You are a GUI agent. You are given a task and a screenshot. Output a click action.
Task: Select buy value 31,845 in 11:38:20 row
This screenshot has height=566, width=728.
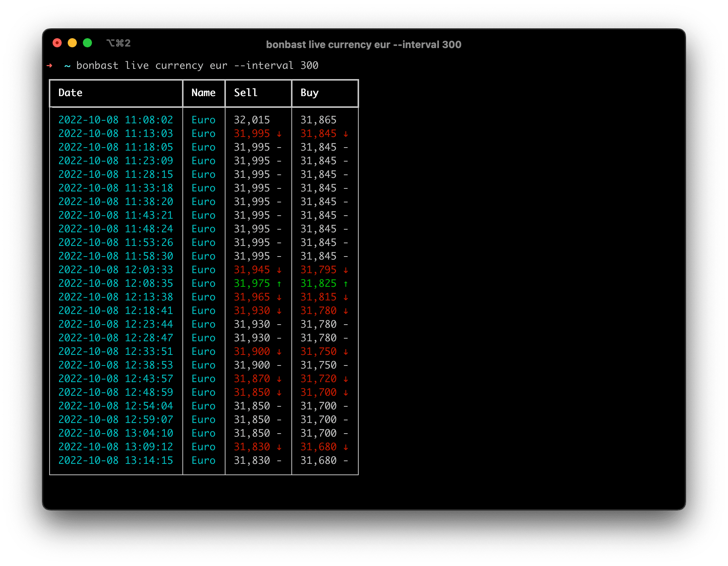click(319, 202)
